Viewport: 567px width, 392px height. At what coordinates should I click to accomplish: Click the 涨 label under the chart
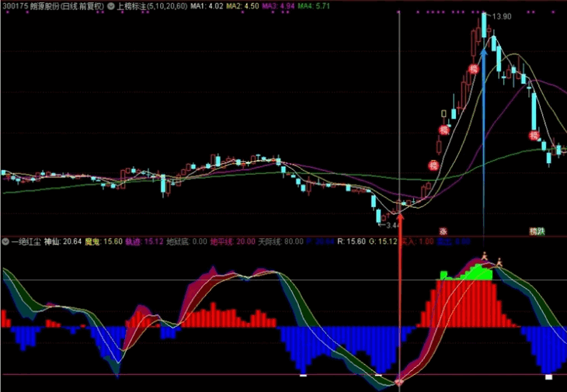pos(443,231)
